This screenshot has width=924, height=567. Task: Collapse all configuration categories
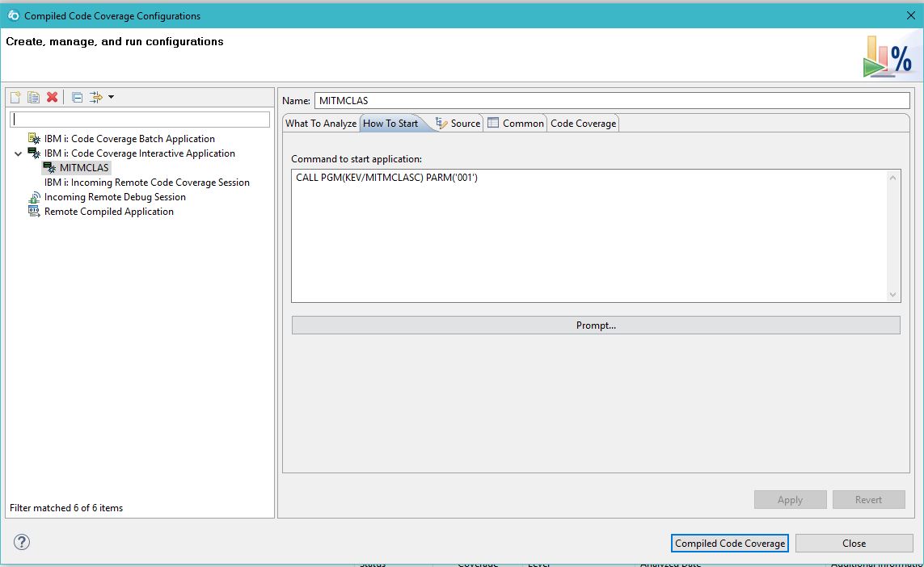76,97
